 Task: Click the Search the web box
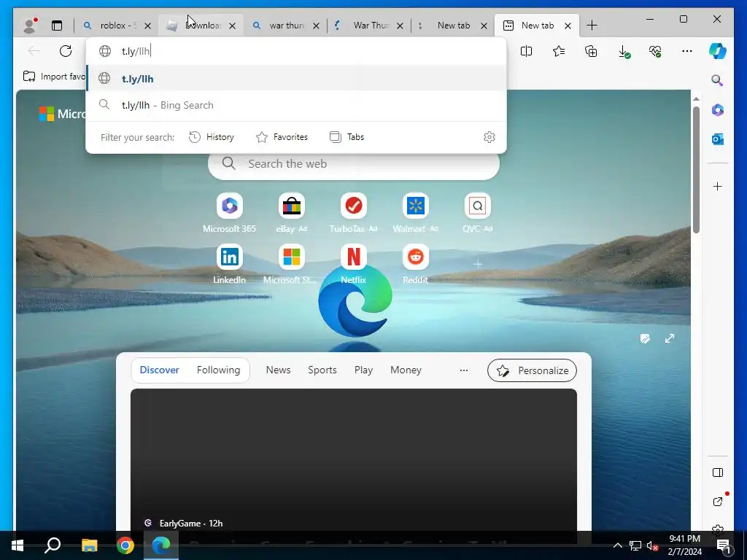[354, 164]
